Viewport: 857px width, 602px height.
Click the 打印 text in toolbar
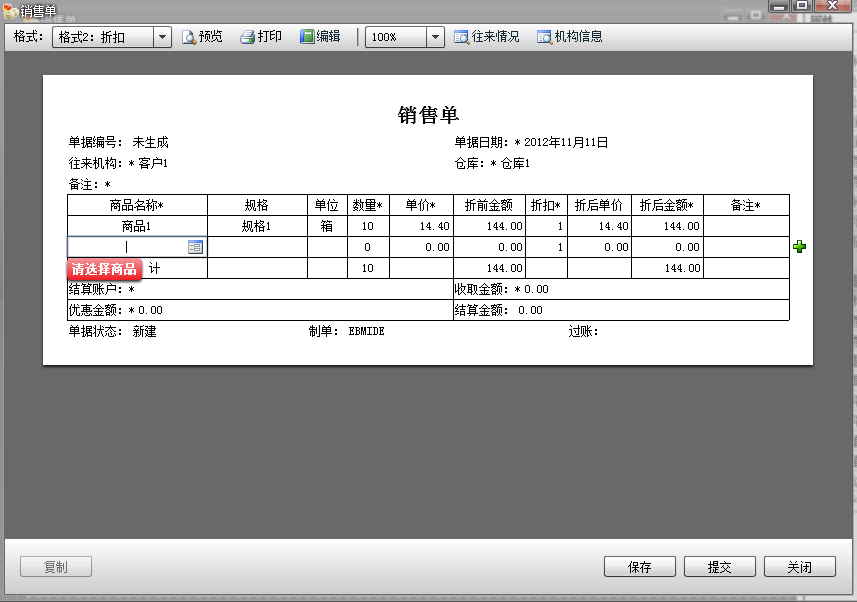(x=269, y=37)
